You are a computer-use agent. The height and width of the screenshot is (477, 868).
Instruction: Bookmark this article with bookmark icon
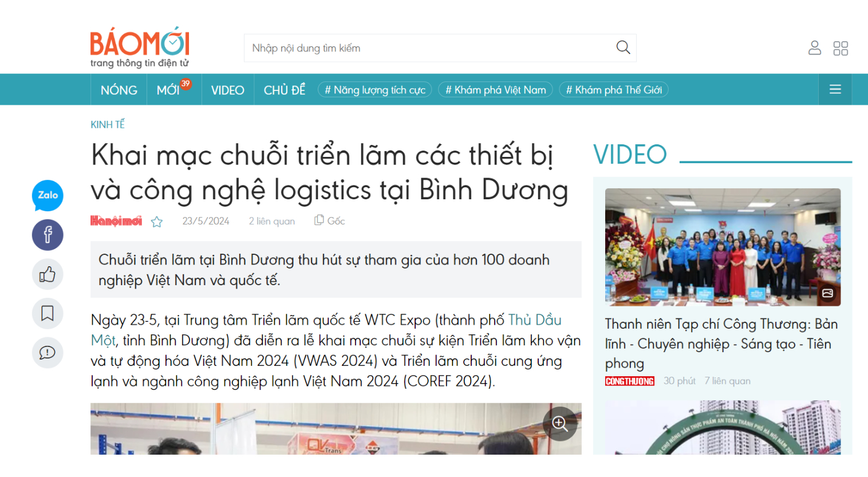pyautogui.click(x=48, y=313)
